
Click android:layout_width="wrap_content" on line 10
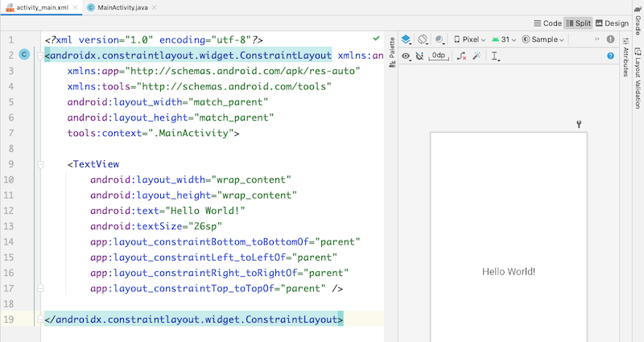191,179
